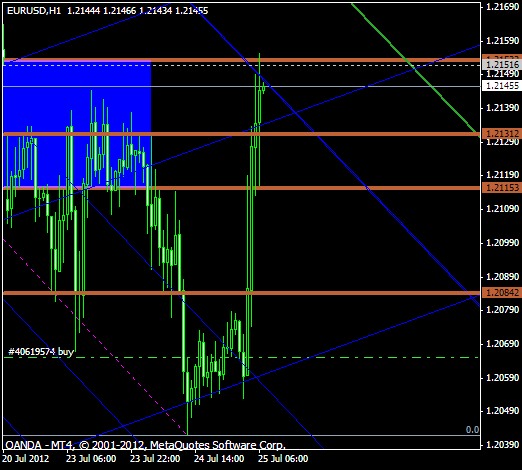The image size is (522, 470).
Task: Select the blue filled rectangle zone
Action: (77, 124)
